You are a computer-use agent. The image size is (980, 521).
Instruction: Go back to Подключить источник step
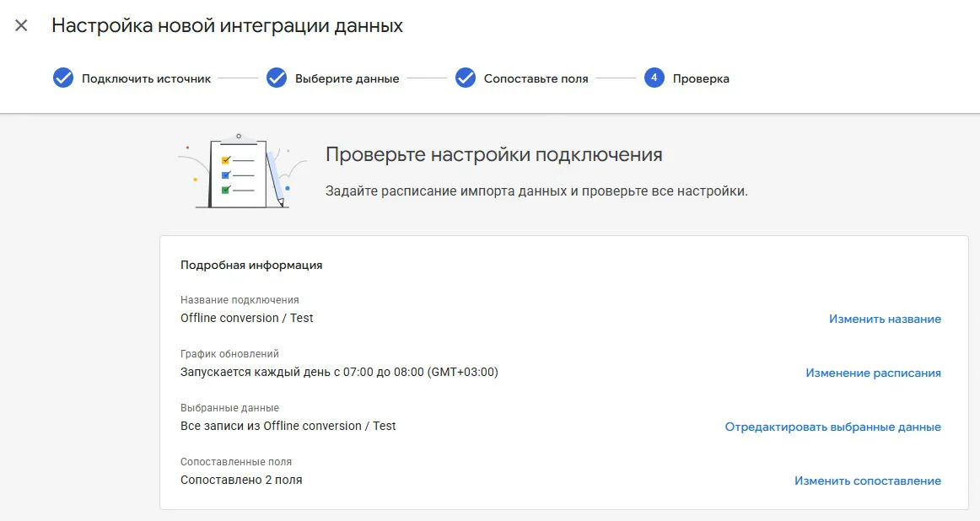click(x=146, y=78)
